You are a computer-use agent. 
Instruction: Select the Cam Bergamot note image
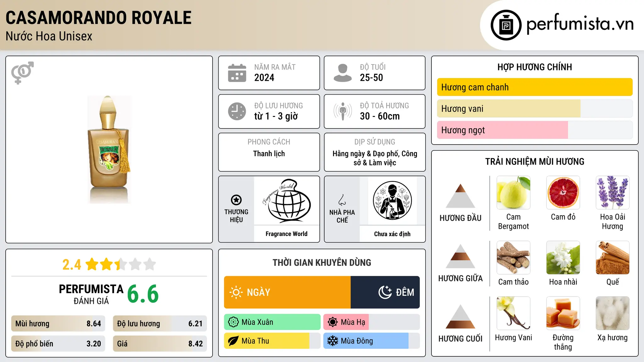click(514, 193)
